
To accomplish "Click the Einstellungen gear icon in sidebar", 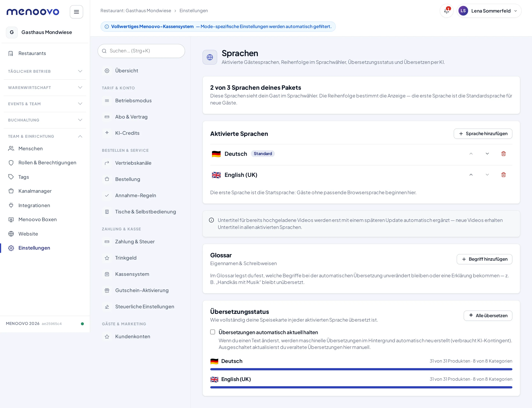I will 11,248.
